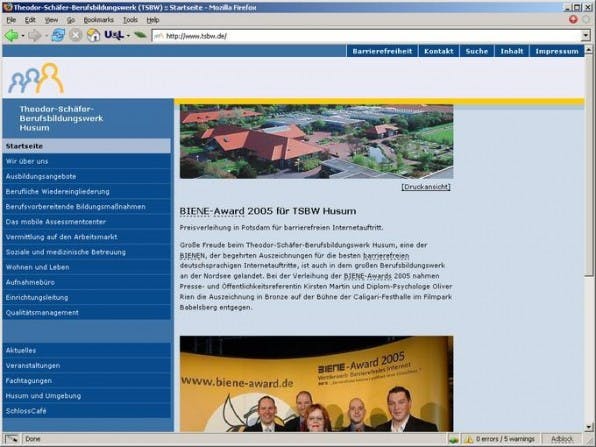Reload the page with the refresh icon
Image resolution: width=596 pixels, height=447 pixels.
point(58,35)
